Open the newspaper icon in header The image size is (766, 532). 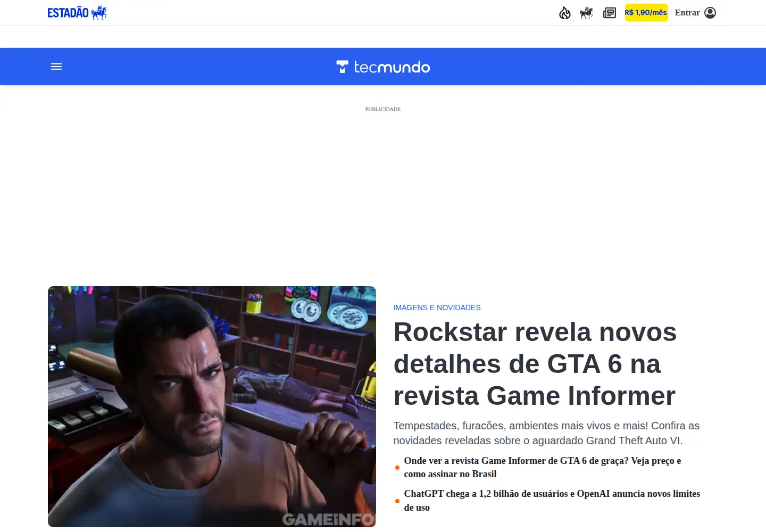[610, 13]
